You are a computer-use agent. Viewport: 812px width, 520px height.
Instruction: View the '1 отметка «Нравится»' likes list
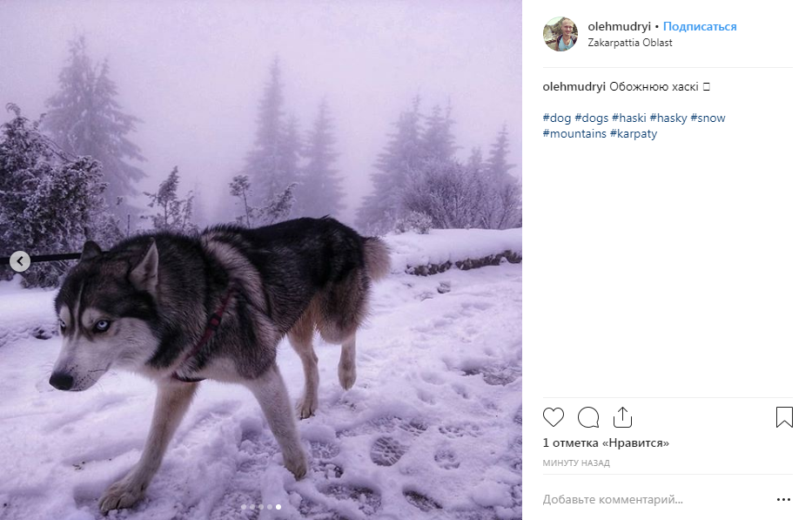[x=606, y=443]
